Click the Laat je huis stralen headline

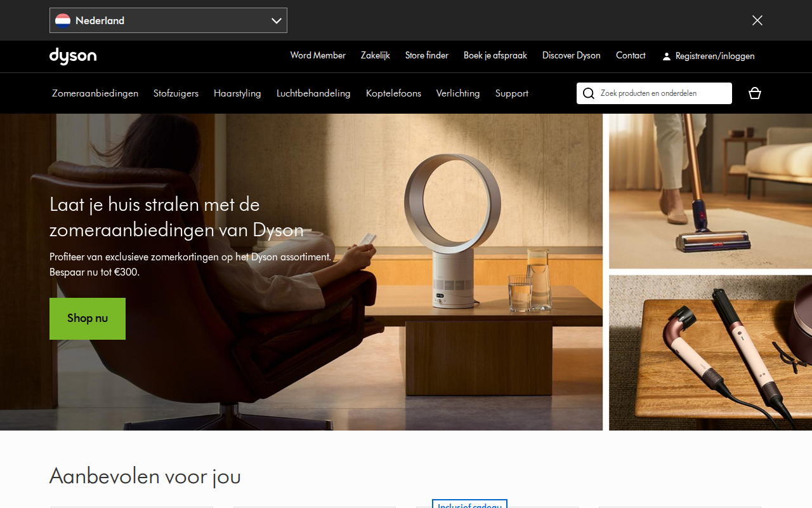pos(176,217)
